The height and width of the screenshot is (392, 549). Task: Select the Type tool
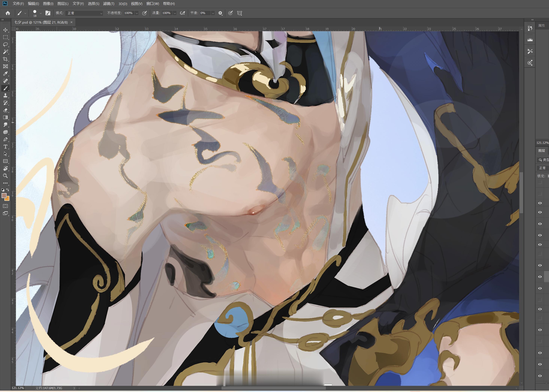(x=5, y=146)
